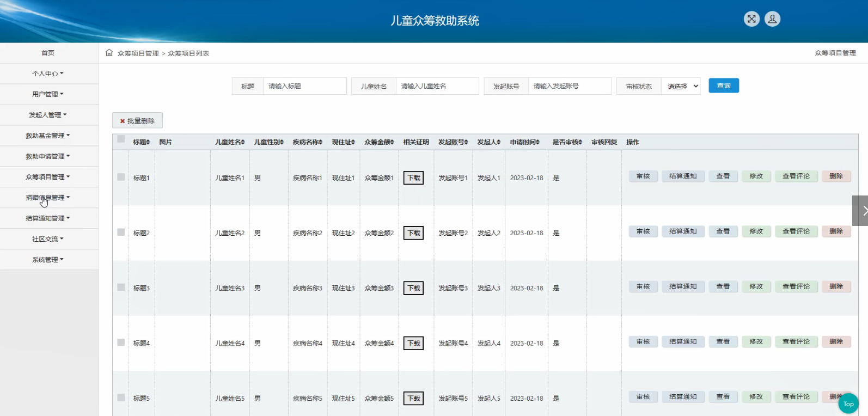
Task: Click the home icon in breadcrumb
Action: click(x=109, y=53)
